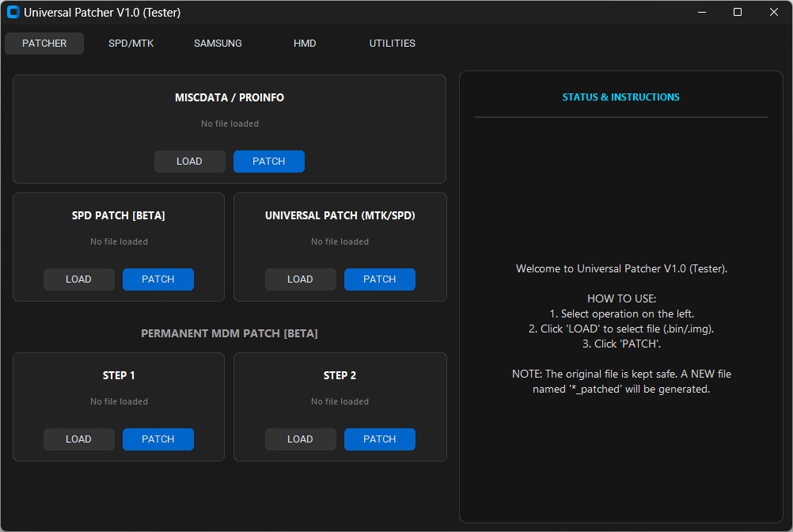The height and width of the screenshot is (532, 793).
Task: Open the SAMSUNG tab
Action: click(218, 44)
